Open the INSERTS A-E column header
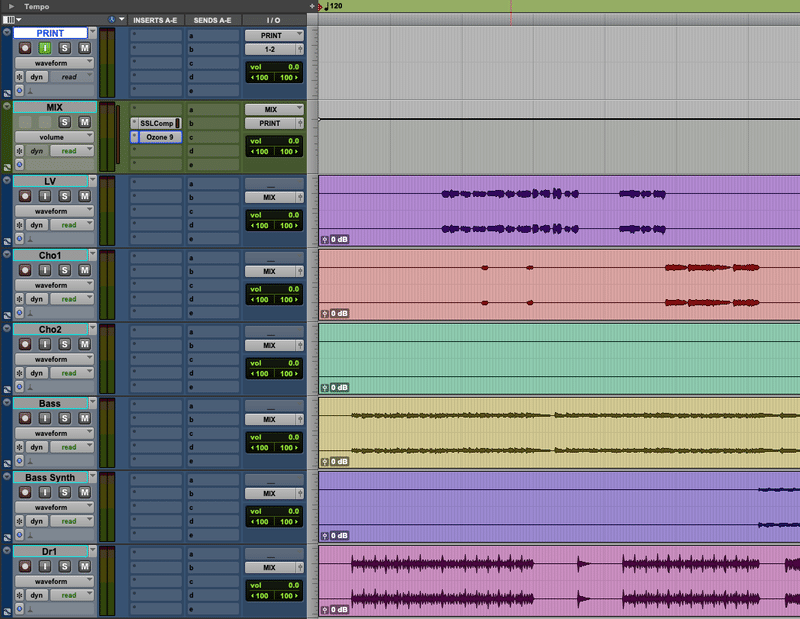 [x=155, y=20]
